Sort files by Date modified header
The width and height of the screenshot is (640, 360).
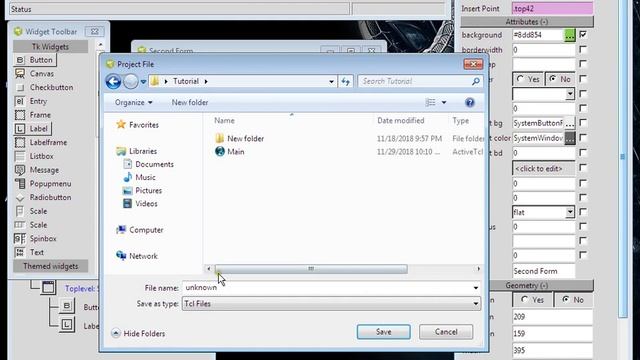401,120
